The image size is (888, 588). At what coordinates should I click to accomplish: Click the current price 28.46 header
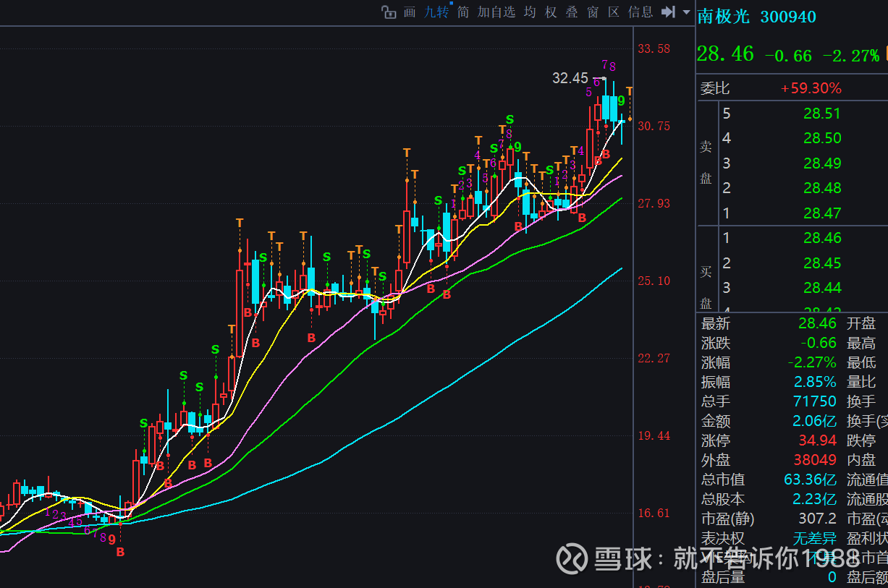725,54
